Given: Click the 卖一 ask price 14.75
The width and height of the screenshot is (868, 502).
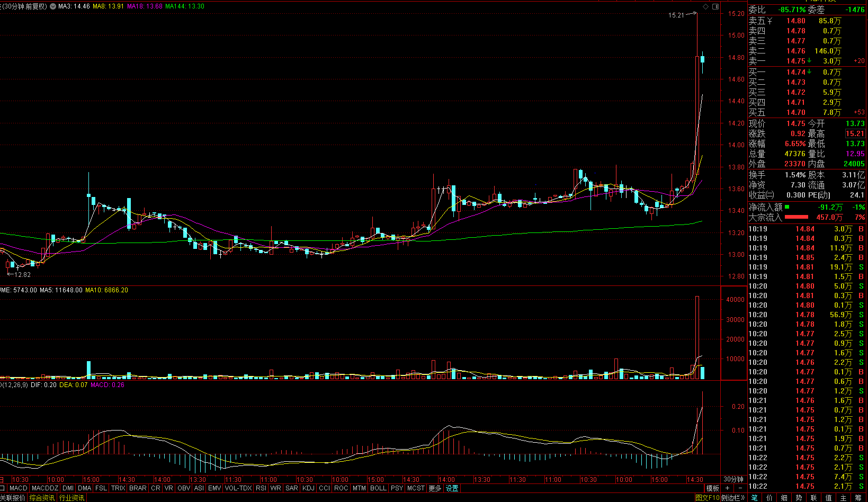Looking at the screenshot, I should point(796,61).
